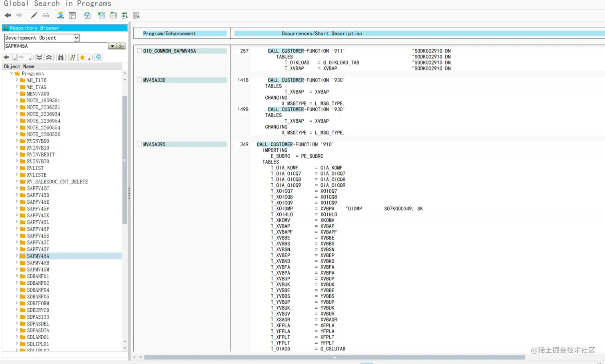This screenshot has width=605, height=364.
Task: Click the green select-lines icon
Action: point(125,15)
